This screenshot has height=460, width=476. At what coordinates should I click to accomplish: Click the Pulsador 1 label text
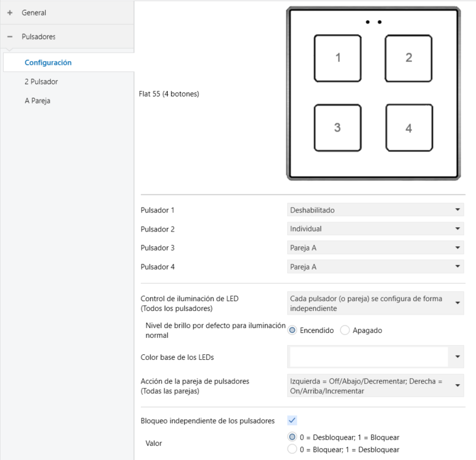point(157,210)
